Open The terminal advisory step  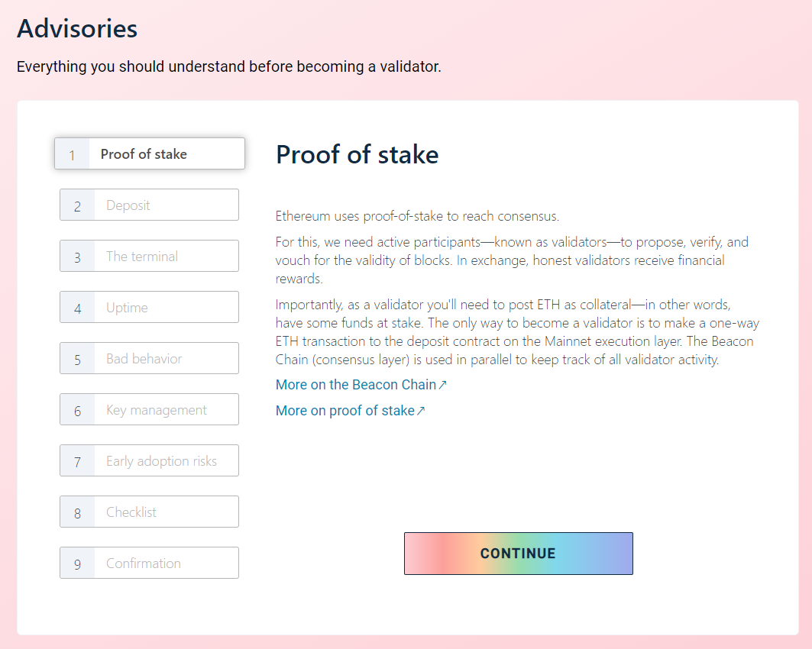(x=150, y=257)
